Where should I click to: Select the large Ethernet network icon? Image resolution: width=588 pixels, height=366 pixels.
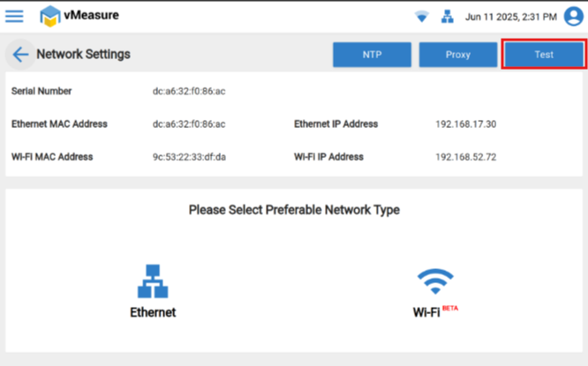tap(153, 282)
